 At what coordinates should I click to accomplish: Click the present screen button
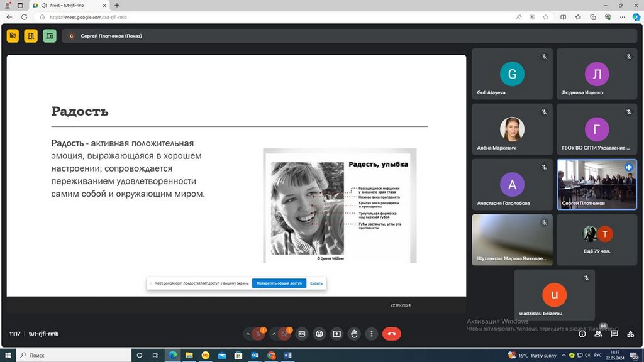pyautogui.click(x=337, y=334)
